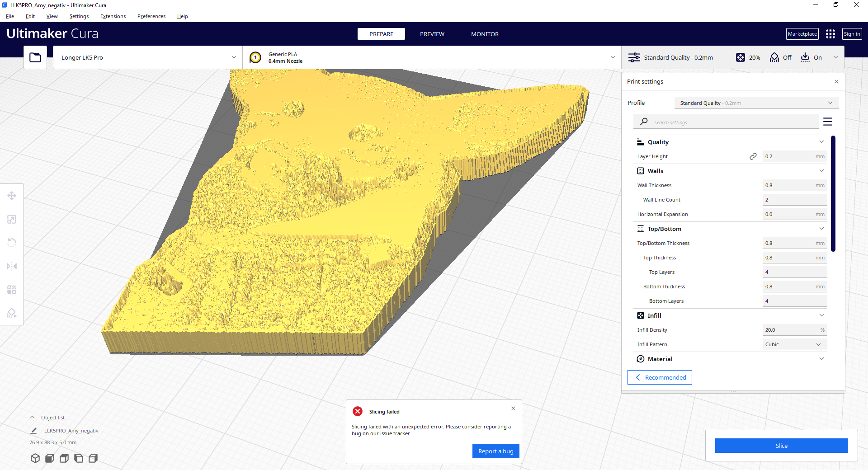The height and width of the screenshot is (470, 868).
Task: Collapse the Object list
Action: 32,417
